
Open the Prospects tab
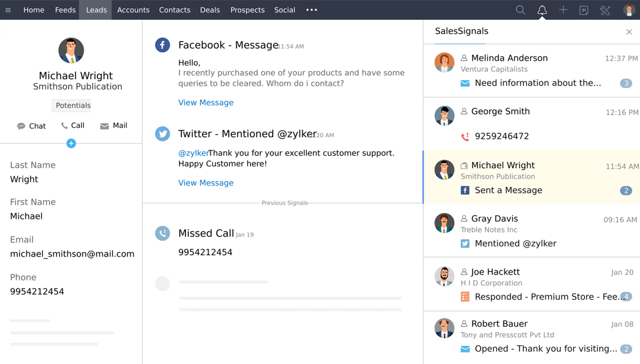pos(248,10)
